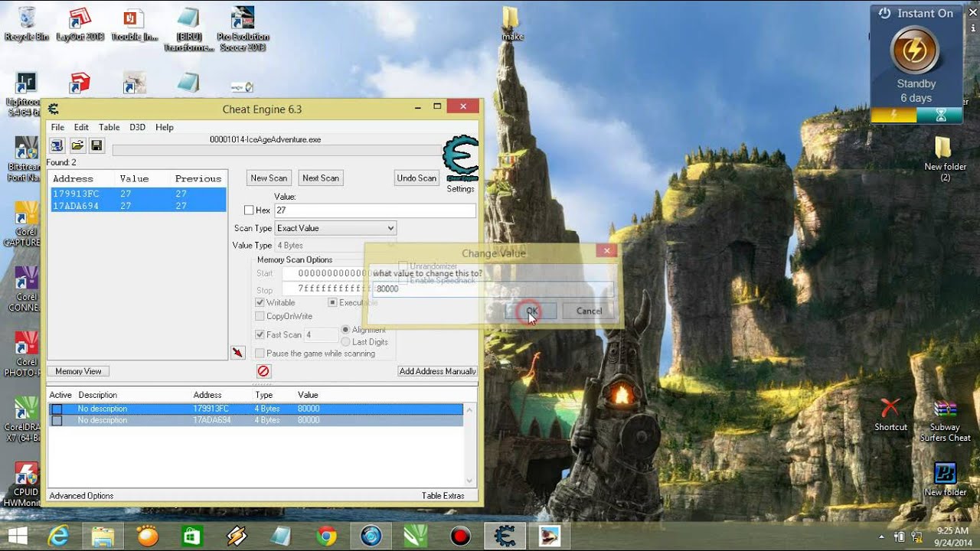980x551 pixels.
Task: Select the Shortcut icon with red X
Action: tap(890, 413)
